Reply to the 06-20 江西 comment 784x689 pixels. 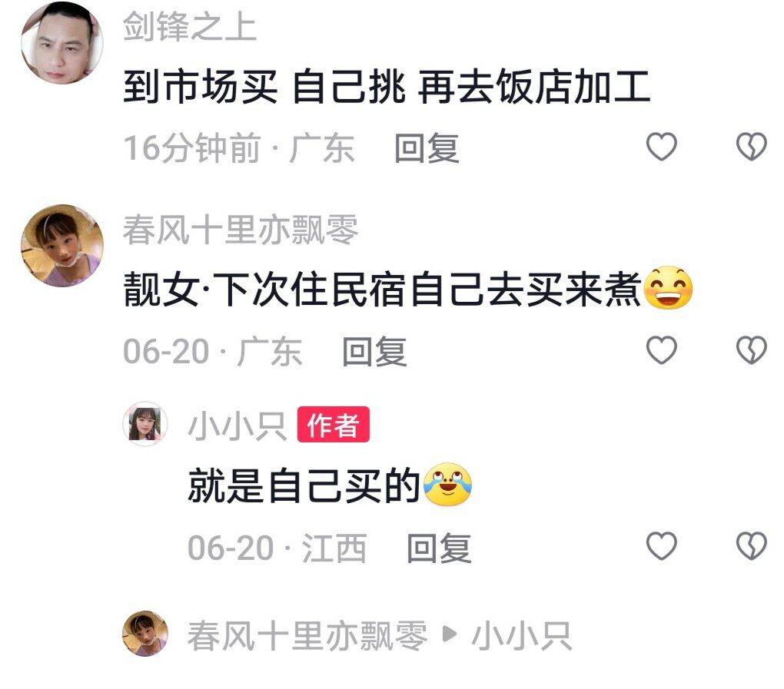coord(438,548)
